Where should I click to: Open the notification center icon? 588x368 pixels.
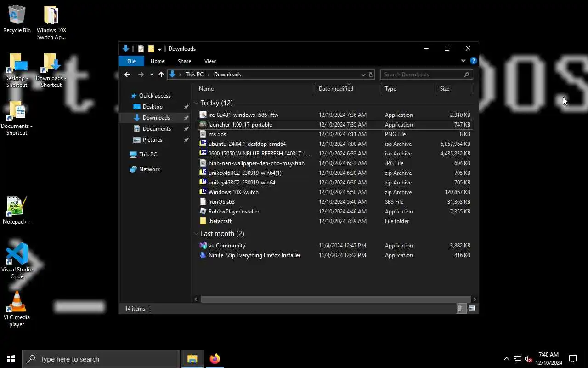(x=573, y=359)
